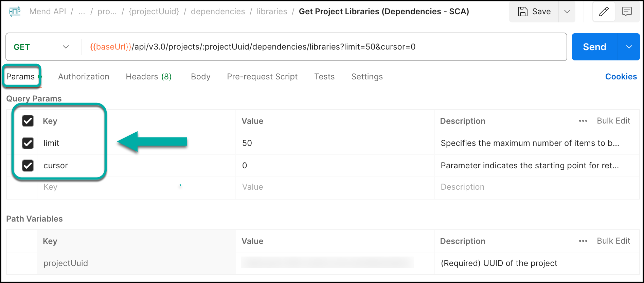Uncheck the cursor parameter checkbox
The width and height of the screenshot is (644, 283).
pyautogui.click(x=28, y=166)
